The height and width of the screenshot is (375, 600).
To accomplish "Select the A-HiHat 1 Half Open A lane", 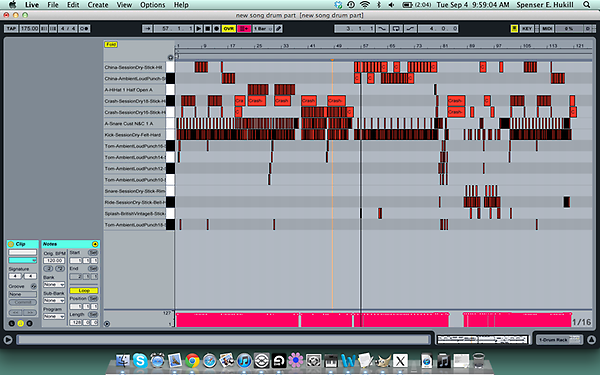I will [x=135, y=90].
